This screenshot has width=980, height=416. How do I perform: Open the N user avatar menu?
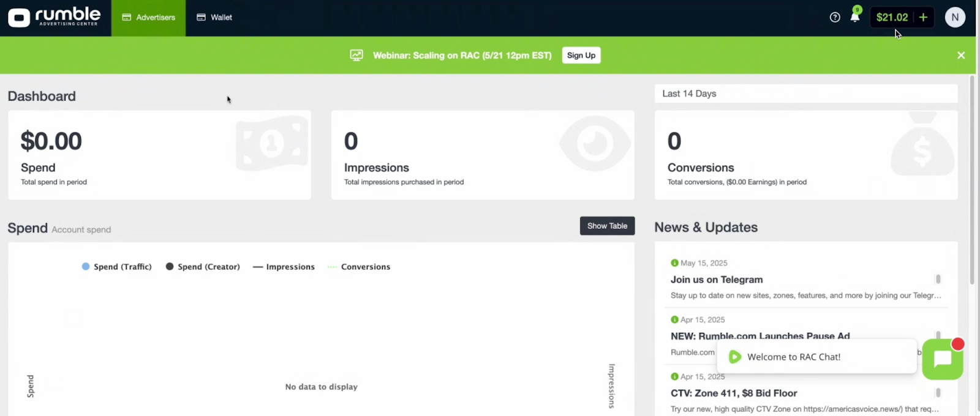(955, 17)
